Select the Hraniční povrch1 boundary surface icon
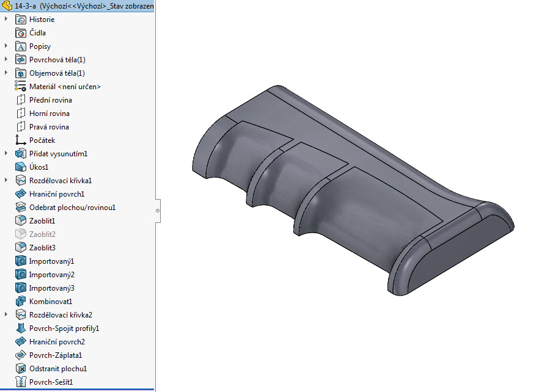 coord(20,194)
